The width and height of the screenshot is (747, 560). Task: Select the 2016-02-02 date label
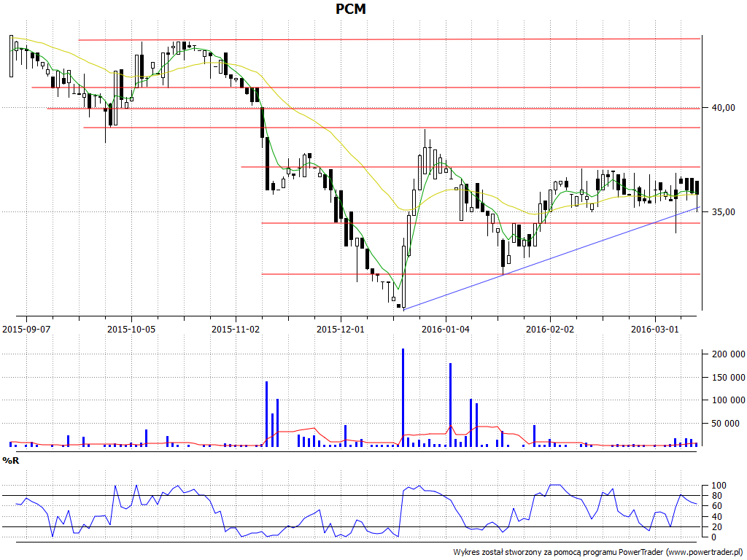(550, 329)
